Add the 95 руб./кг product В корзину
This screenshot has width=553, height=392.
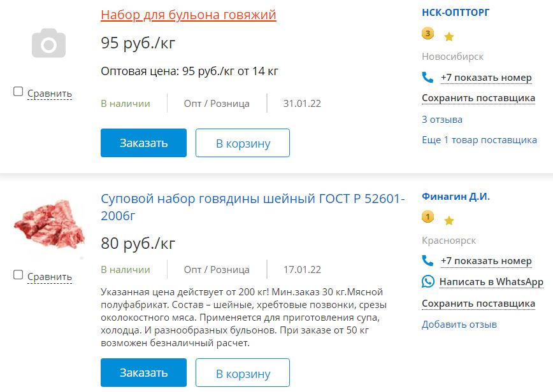243,143
